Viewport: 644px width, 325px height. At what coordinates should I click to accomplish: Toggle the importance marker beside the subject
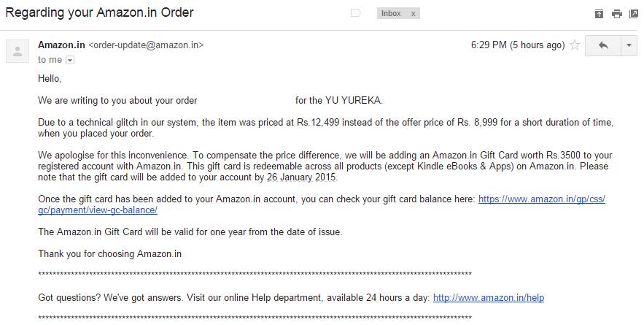click(356, 13)
